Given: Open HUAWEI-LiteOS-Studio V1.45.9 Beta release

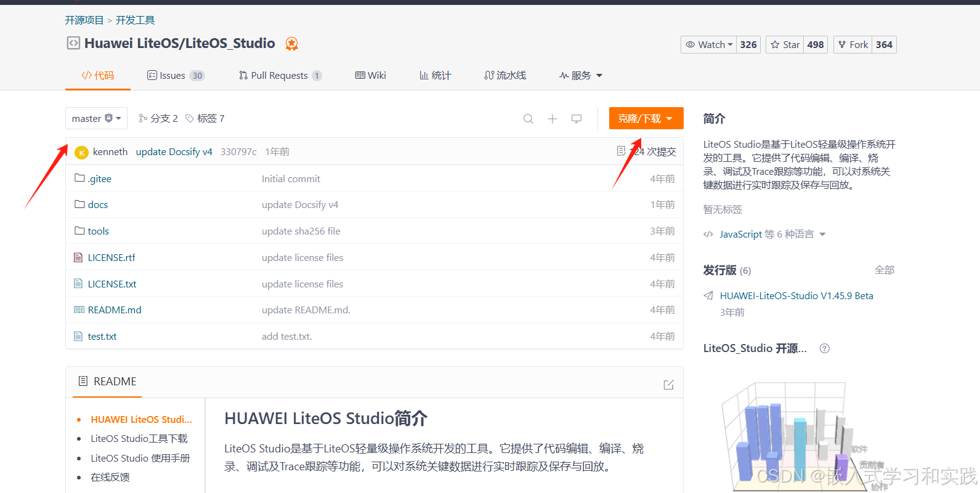Looking at the screenshot, I should pyautogui.click(x=796, y=296).
